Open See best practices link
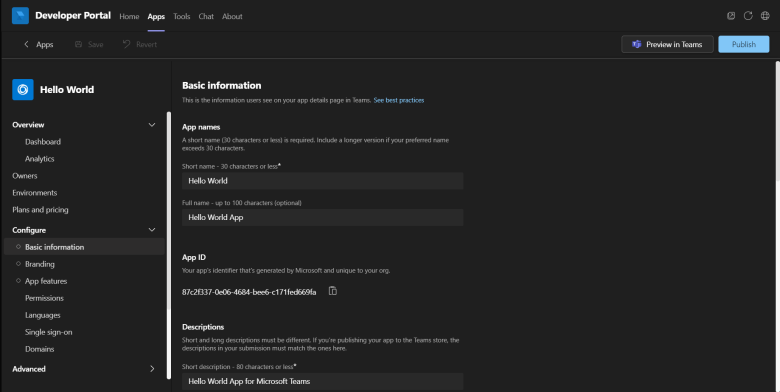The height and width of the screenshot is (392, 780). pyautogui.click(x=399, y=100)
